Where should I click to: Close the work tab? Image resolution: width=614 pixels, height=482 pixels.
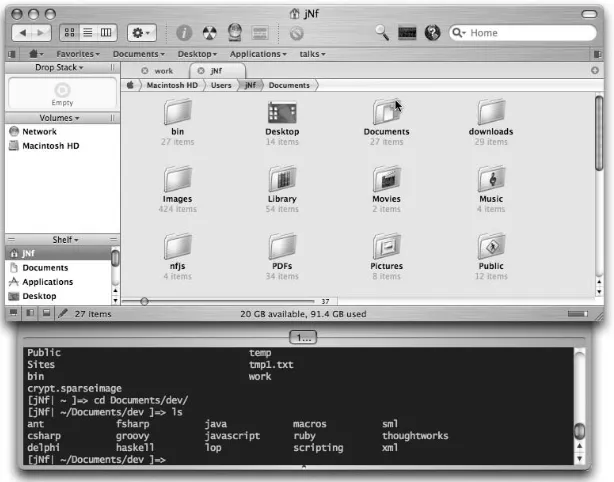(144, 71)
